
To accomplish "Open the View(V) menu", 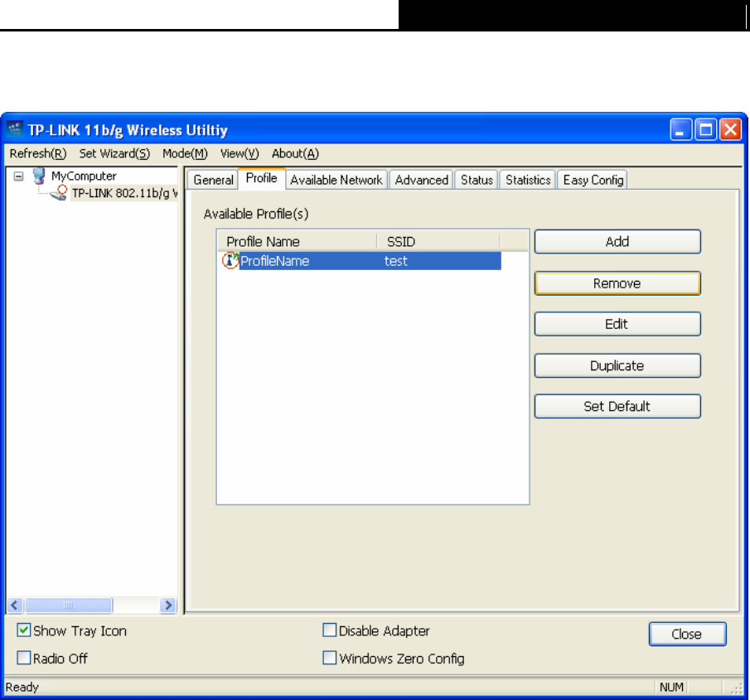I will (240, 153).
